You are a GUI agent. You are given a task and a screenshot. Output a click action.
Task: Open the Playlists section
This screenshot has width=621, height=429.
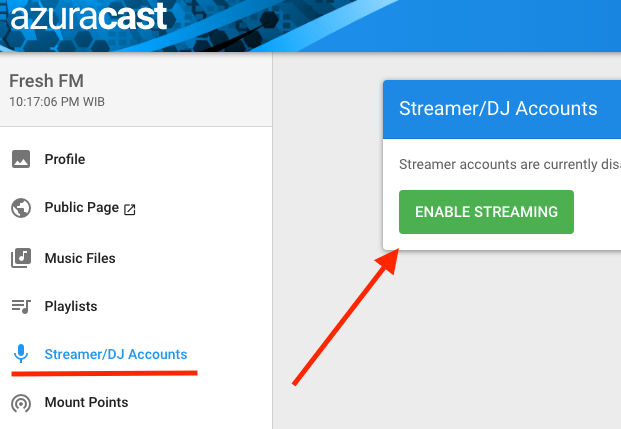coord(71,306)
